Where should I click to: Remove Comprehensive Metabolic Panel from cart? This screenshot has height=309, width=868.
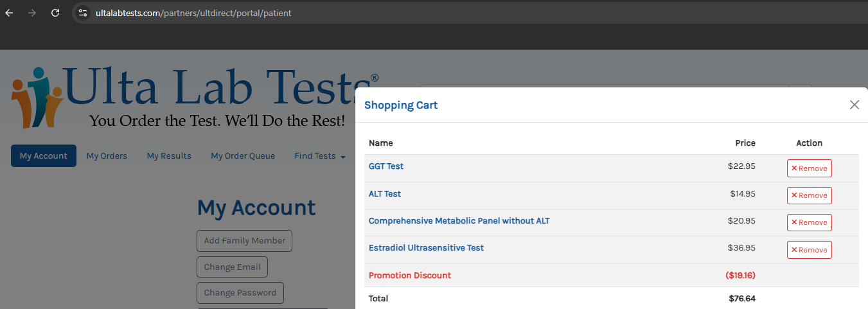[809, 222]
